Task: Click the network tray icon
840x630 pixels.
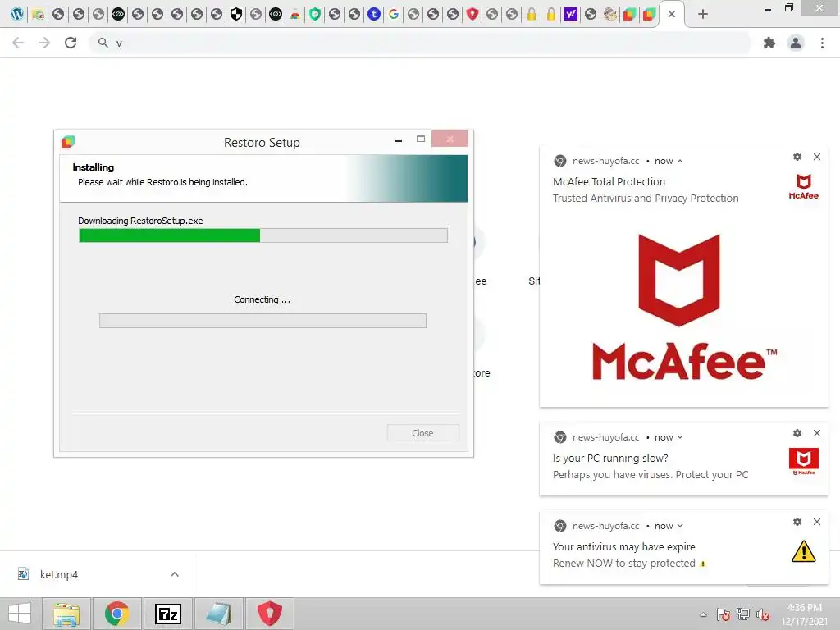Action: coord(743,614)
